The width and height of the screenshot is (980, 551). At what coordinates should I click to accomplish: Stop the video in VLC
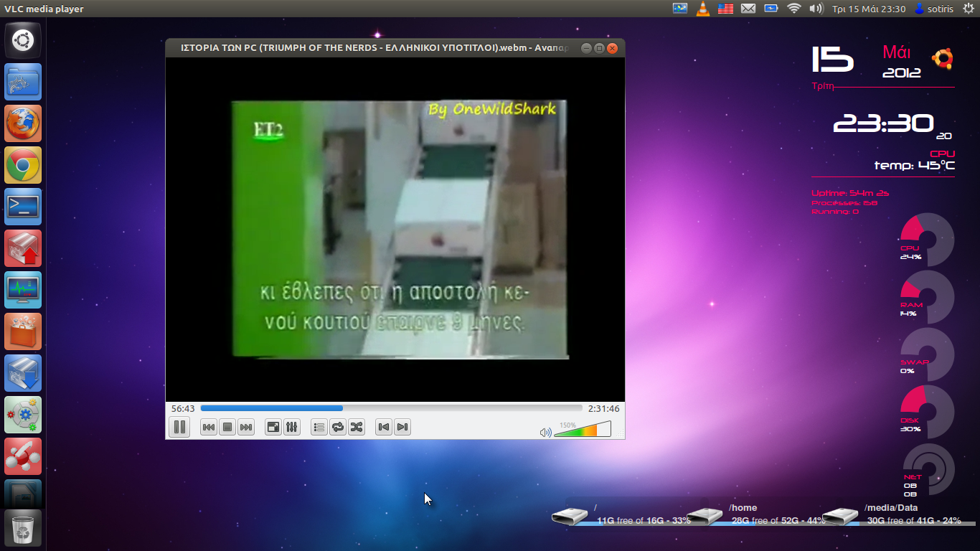[x=227, y=428]
